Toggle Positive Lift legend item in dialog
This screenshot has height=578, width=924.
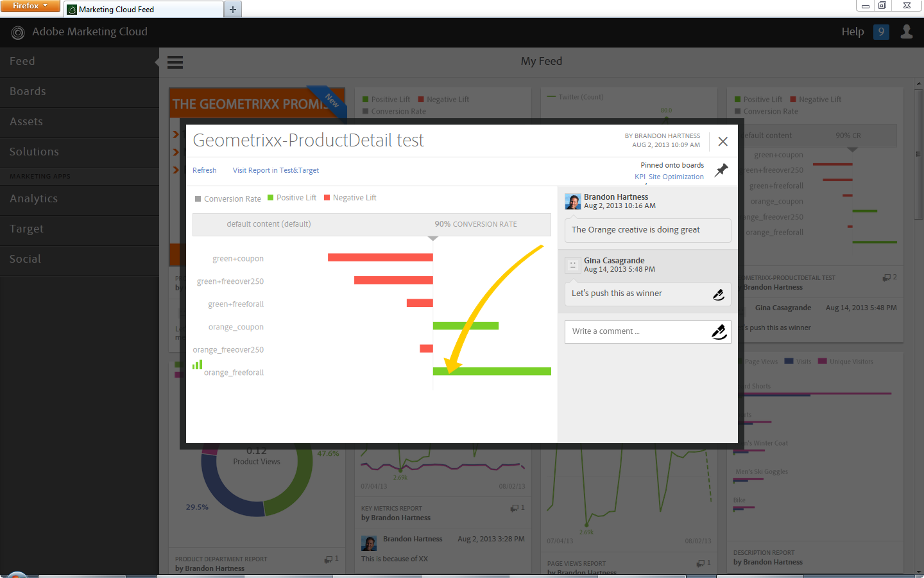pyautogui.click(x=292, y=198)
